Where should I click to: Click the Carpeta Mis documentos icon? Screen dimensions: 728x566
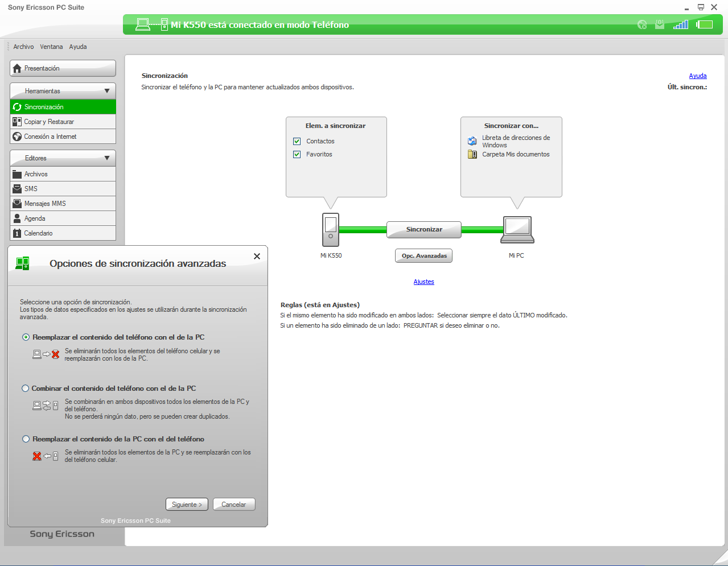472,154
